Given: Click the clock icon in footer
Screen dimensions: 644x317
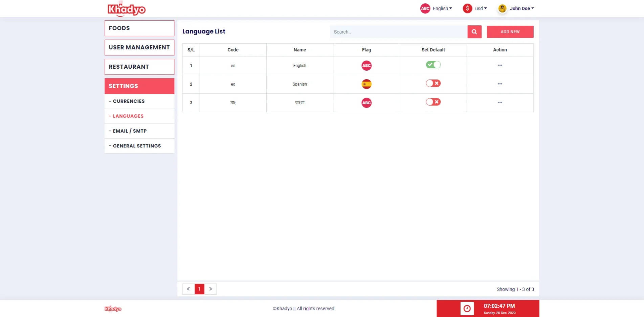Looking at the screenshot, I should click(x=467, y=309).
